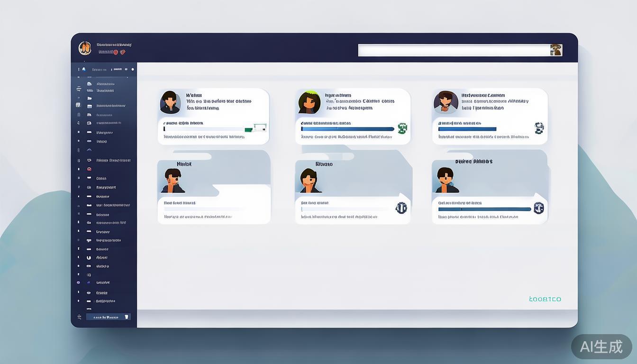The width and height of the screenshot is (637, 364).
Task: Click the speech bubble icon in the sidebar
Action: click(89, 240)
